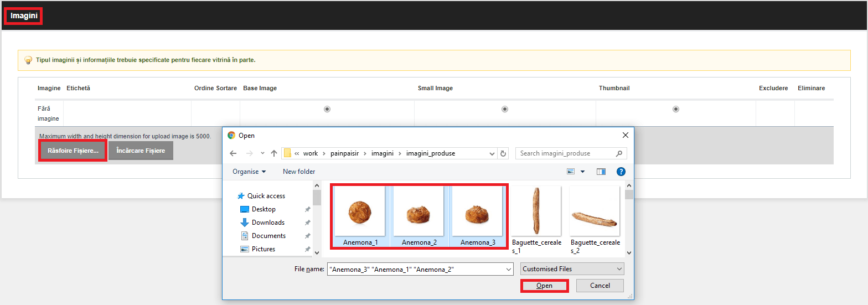868x305 pixels.
Task: Click the work folder in path
Action: click(x=311, y=153)
